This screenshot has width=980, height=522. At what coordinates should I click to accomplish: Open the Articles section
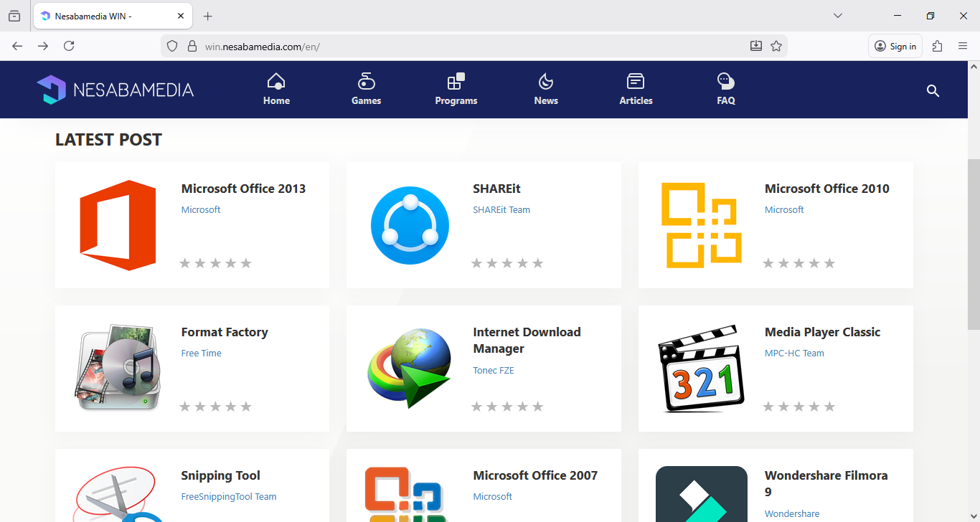636,90
